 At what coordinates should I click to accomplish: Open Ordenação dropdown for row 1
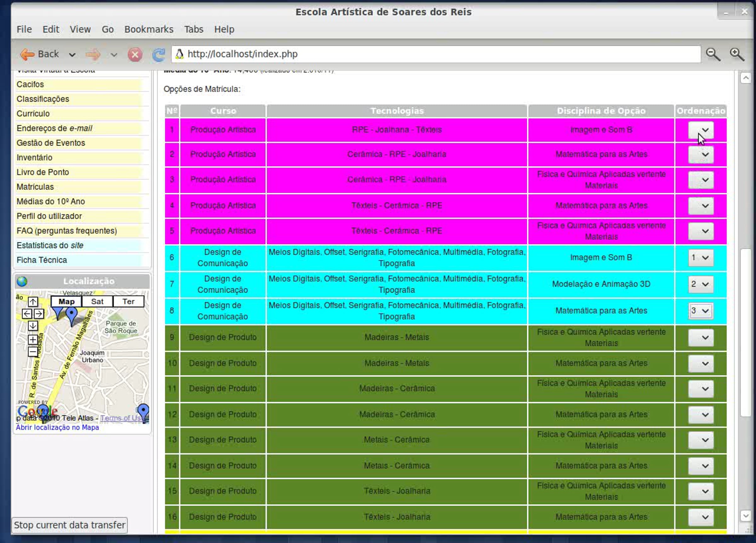point(701,130)
